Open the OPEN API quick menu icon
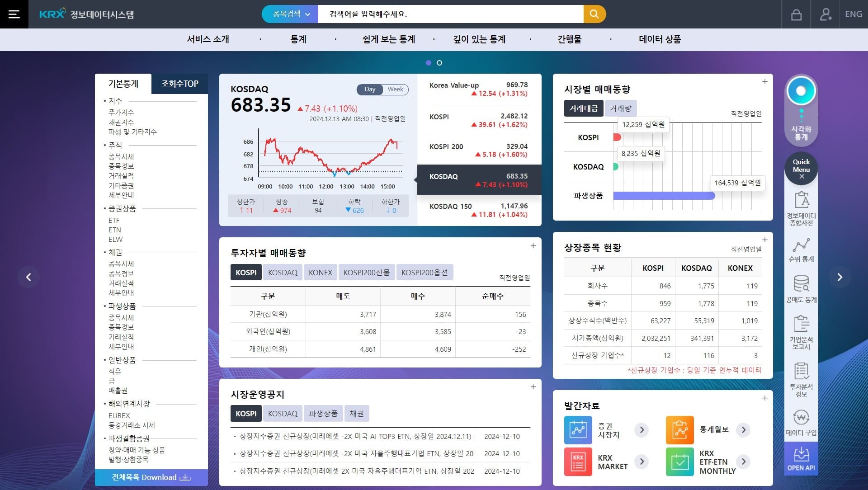The width and height of the screenshot is (868, 490). pyautogui.click(x=801, y=459)
